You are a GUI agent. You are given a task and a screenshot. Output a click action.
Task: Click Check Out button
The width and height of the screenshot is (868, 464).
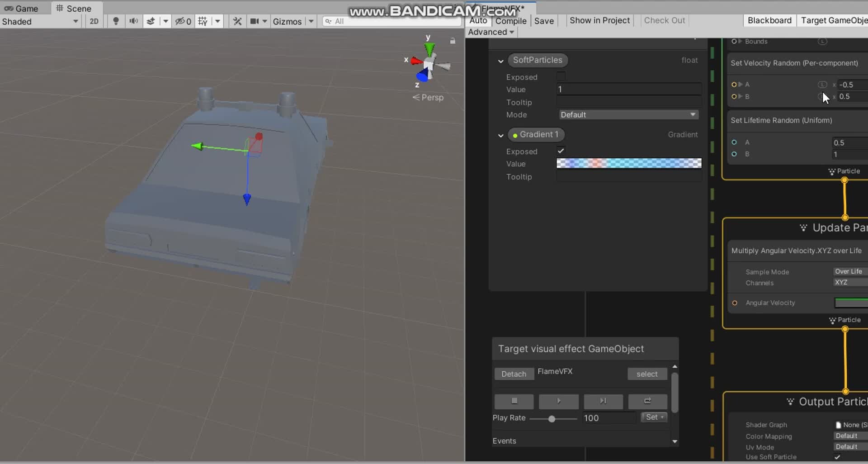(664, 20)
